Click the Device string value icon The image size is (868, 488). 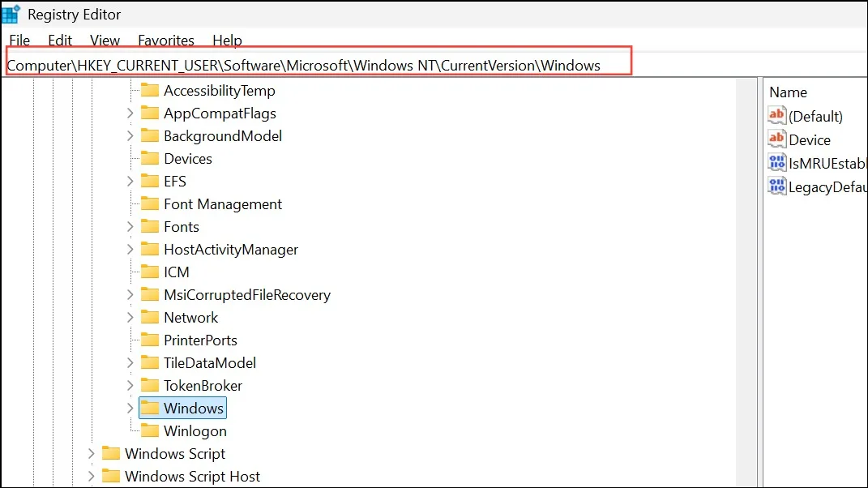click(x=776, y=139)
